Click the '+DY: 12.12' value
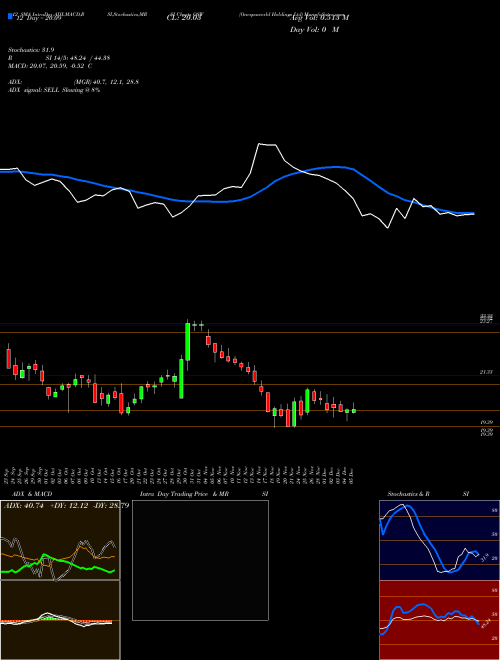This screenshot has width=500, height=660. click(x=69, y=506)
